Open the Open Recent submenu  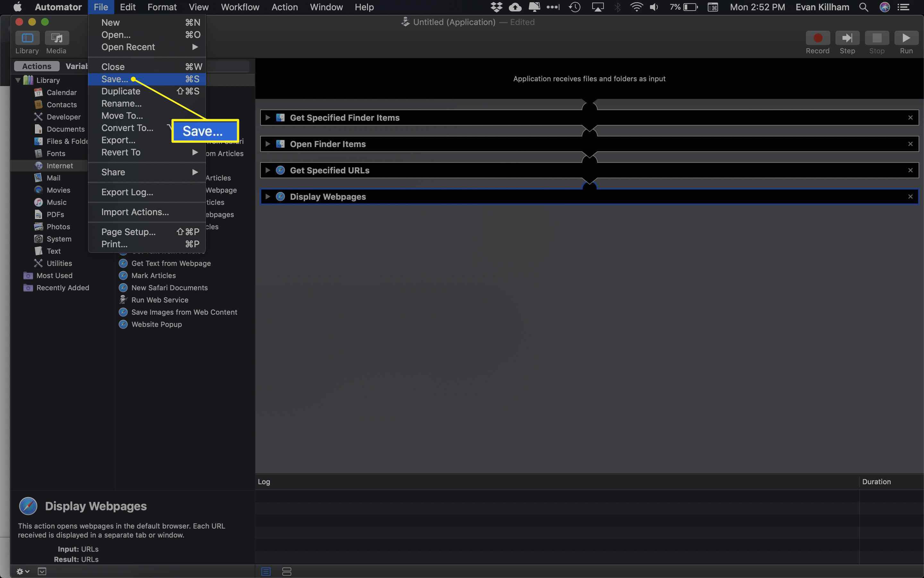147,47
